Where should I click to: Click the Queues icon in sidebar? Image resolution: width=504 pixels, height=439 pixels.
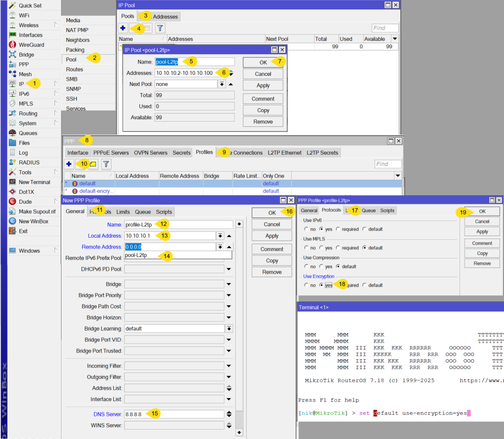[x=13, y=133]
